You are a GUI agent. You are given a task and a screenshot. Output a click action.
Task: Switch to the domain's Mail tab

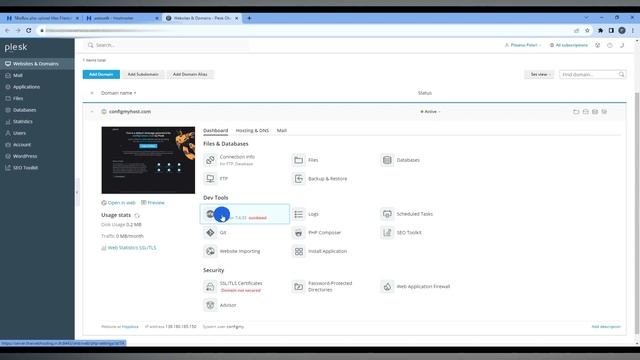(x=282, y=131)
